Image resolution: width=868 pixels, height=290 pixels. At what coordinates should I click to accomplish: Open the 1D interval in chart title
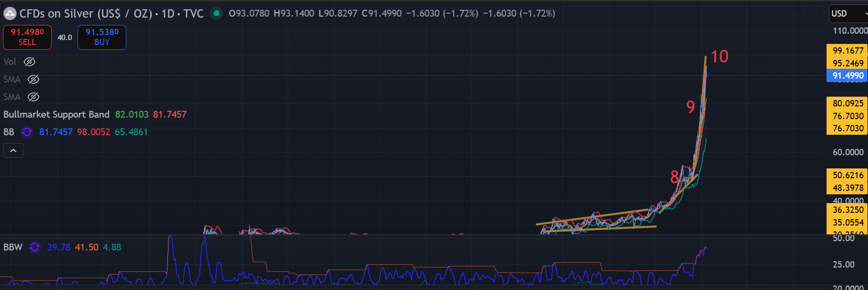[x=168, y=14]
